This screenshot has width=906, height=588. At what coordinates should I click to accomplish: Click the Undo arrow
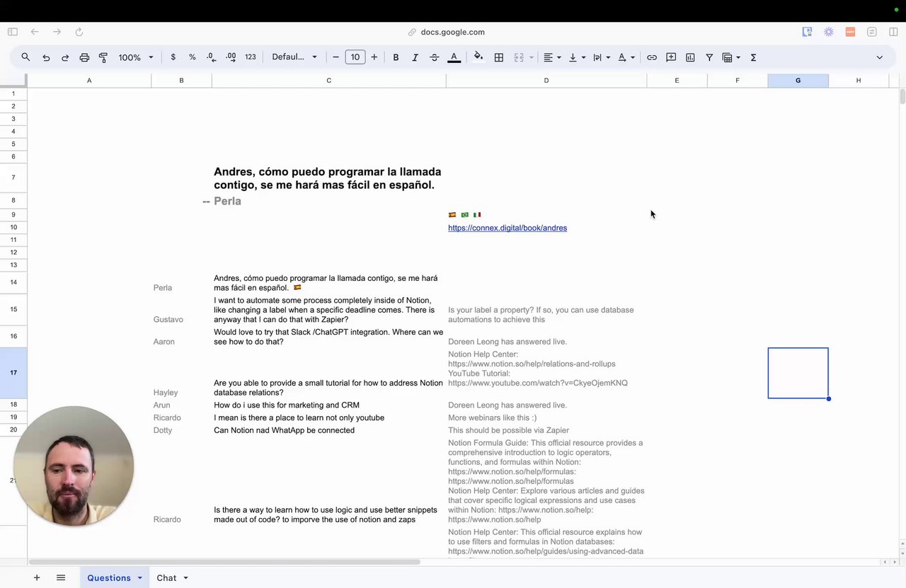tap(46, 57)
